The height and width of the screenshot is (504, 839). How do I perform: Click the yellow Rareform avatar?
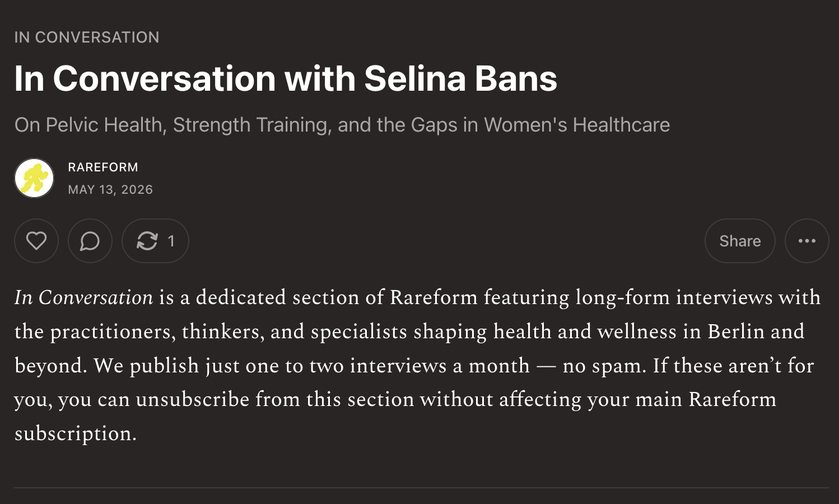34,178
